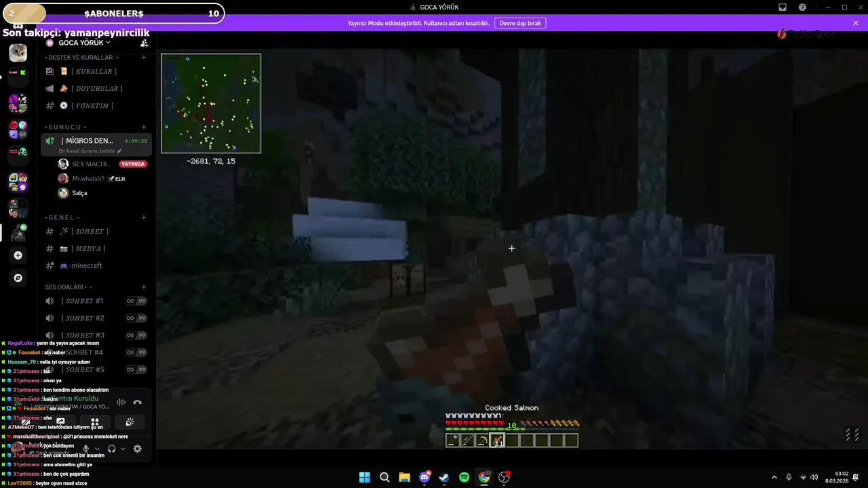Image resolution: width=868 pixels, height=488 pixels.
Task: Open the -minecraft channel
Action: coord(96,266)
